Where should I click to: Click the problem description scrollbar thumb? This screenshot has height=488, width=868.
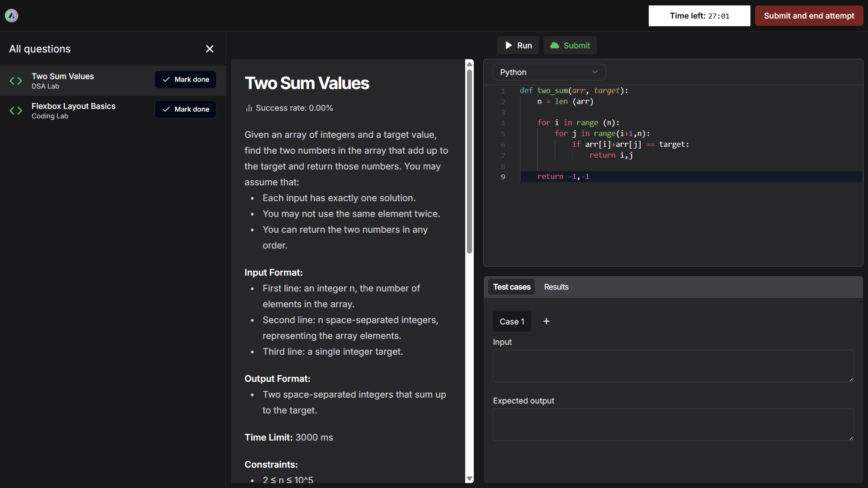469,160
